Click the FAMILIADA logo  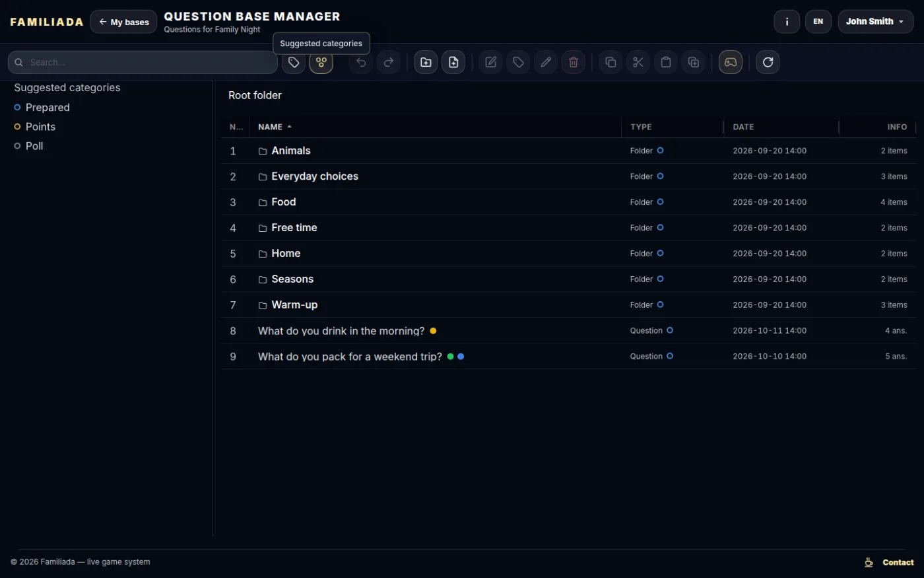tap(47, 22)
